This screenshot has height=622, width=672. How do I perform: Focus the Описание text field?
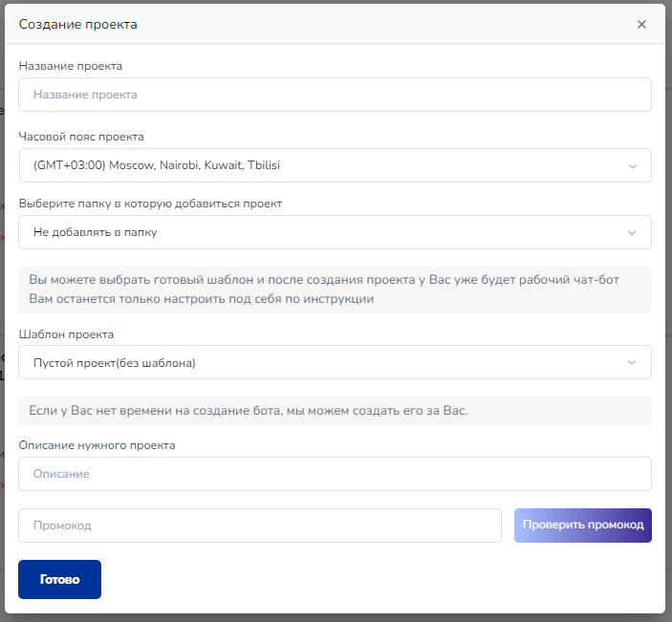[x=335, y=474]
